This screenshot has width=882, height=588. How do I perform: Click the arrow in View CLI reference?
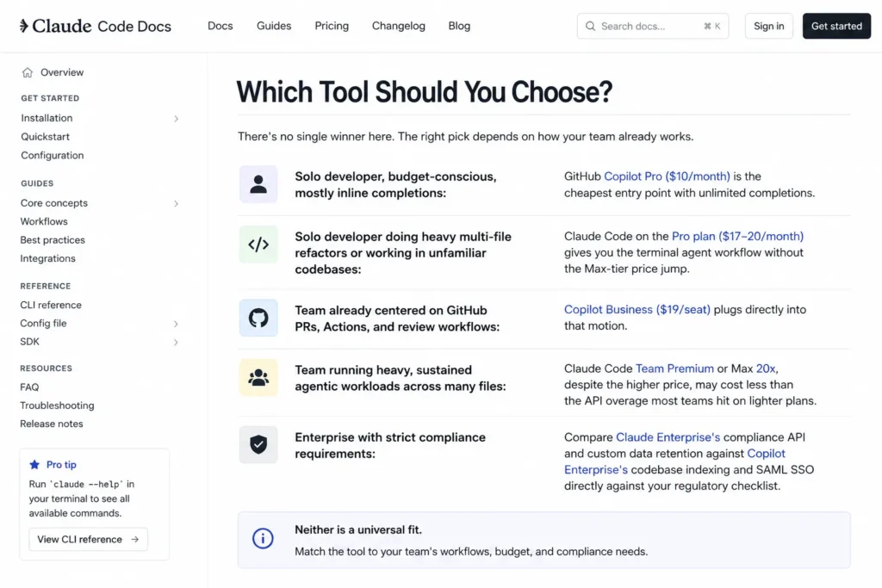[135, 539]
